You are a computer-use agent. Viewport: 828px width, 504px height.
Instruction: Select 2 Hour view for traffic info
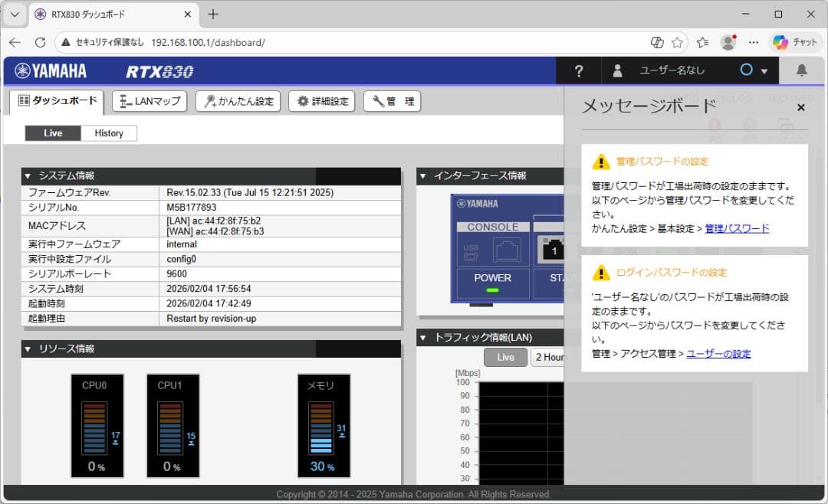tap(547, 356)
